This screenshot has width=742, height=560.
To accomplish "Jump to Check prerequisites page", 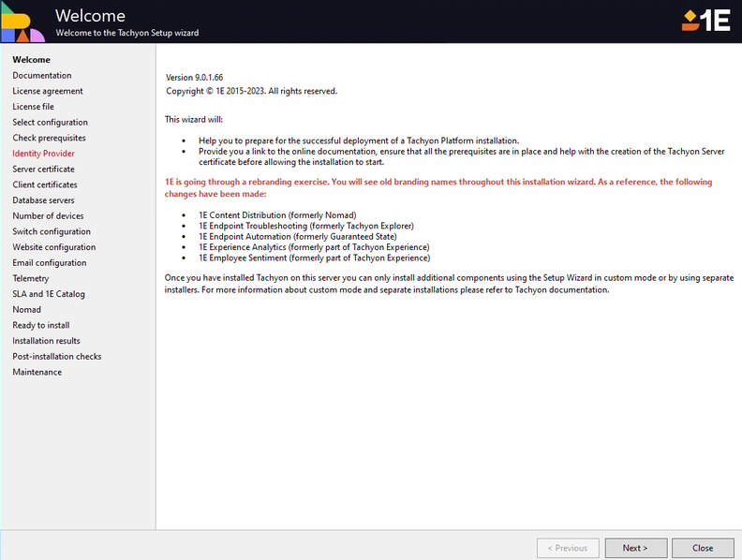I will 49,138.
